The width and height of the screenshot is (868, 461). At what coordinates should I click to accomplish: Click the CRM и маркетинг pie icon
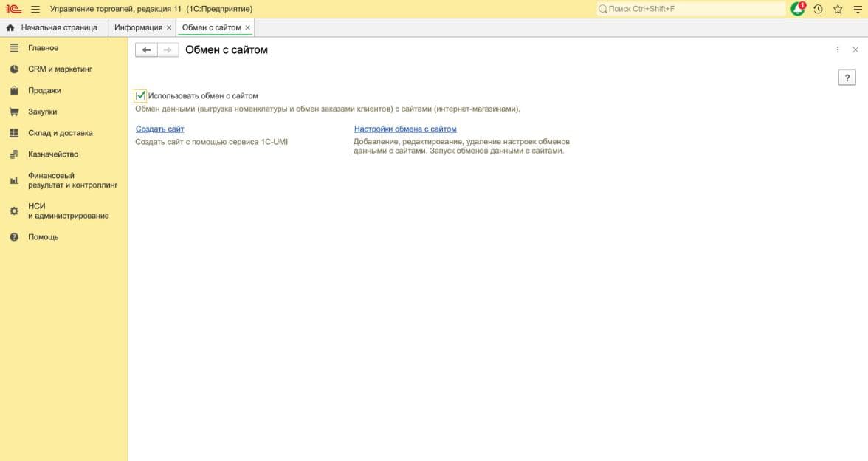coord(15,69)
